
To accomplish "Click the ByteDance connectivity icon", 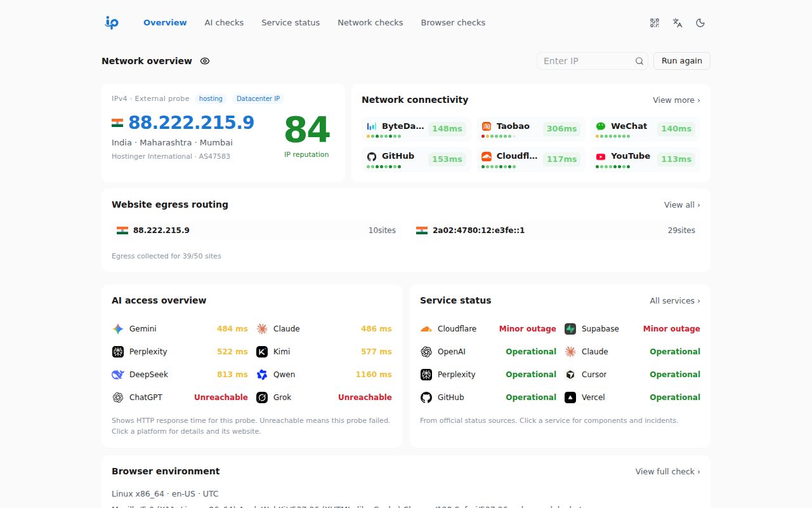I will point(372,126).
